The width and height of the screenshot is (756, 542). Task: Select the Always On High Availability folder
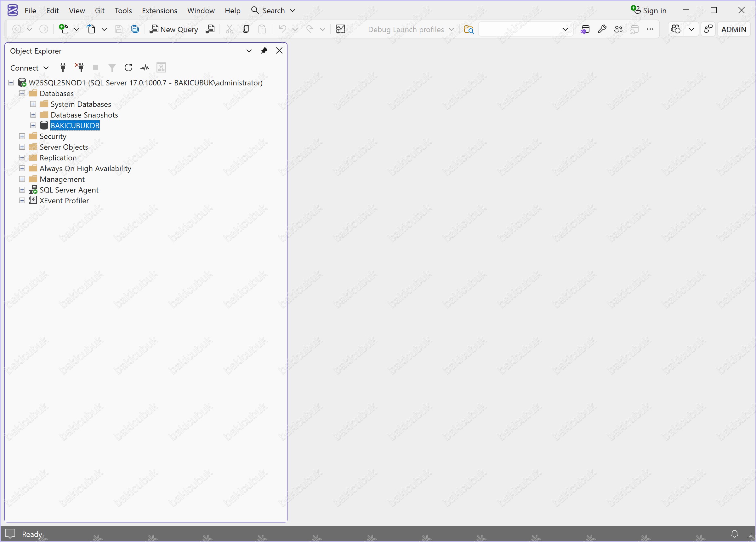(85, 169)
